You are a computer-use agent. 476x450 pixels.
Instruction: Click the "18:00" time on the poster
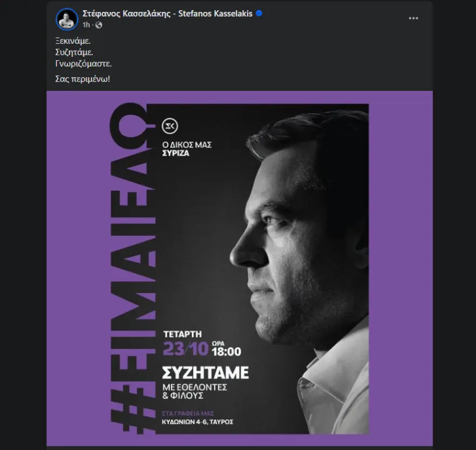pos(226,352)
